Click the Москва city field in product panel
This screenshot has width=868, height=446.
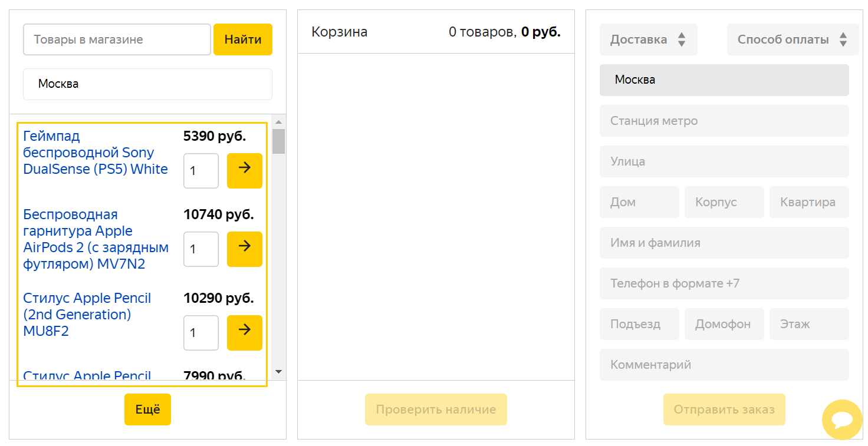tap(147, 84)
